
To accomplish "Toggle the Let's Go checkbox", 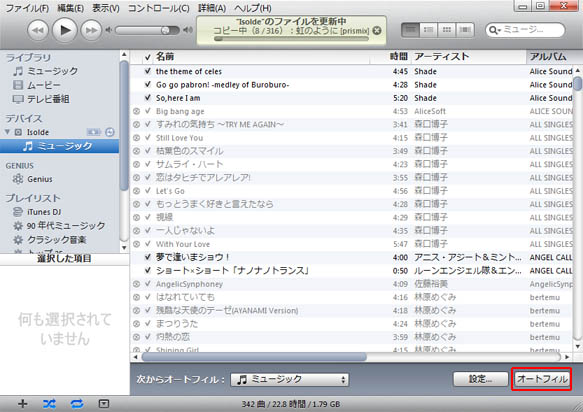I will pos(148,191).
